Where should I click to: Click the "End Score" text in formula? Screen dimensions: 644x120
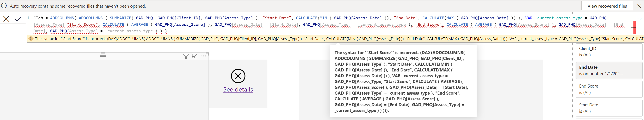point(428,25)
